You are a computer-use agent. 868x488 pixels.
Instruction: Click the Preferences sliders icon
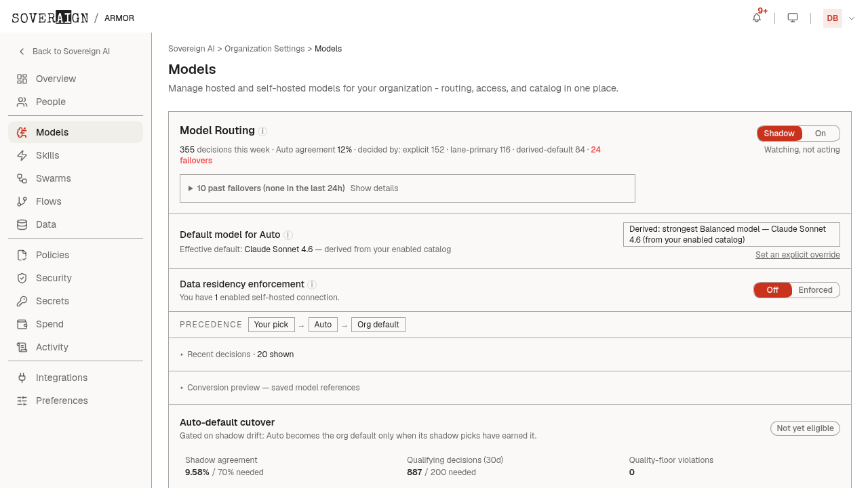pyautogui.click(x=22, y=401)
